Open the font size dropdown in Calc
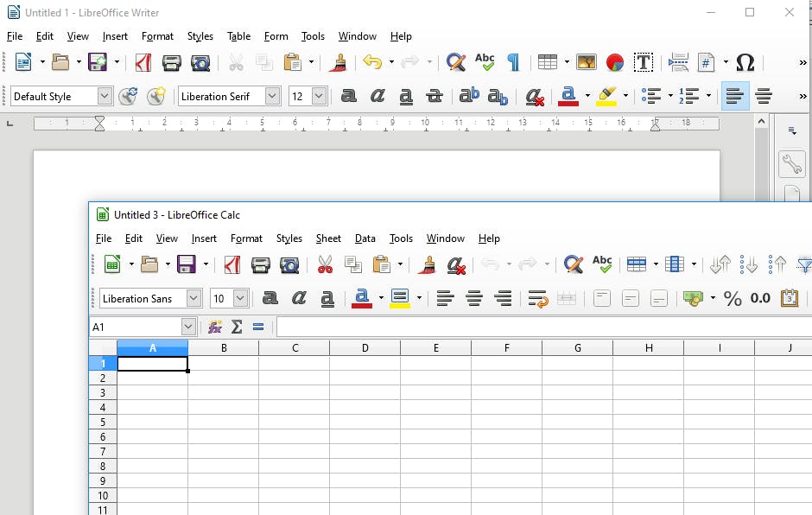Screen dimensions: 812x515 point(241,297)
